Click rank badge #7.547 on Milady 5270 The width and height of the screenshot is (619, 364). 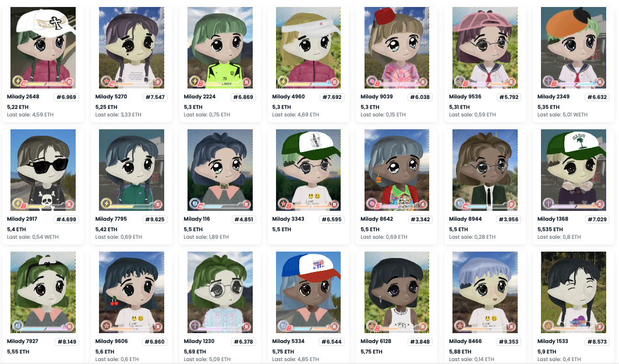155,97
